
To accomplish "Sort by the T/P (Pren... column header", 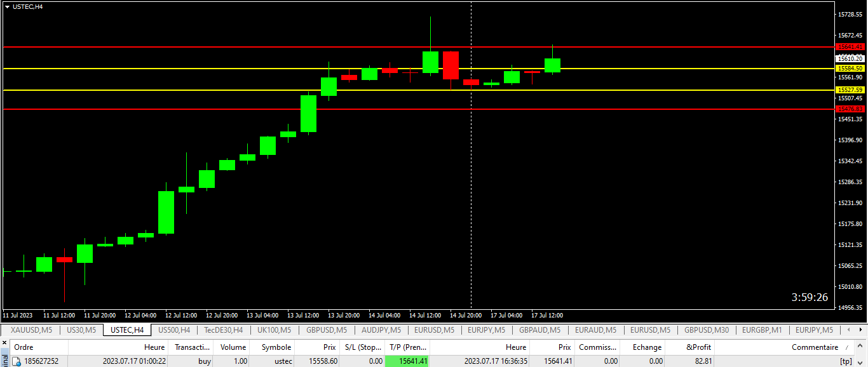I will (x=407, y=347).
